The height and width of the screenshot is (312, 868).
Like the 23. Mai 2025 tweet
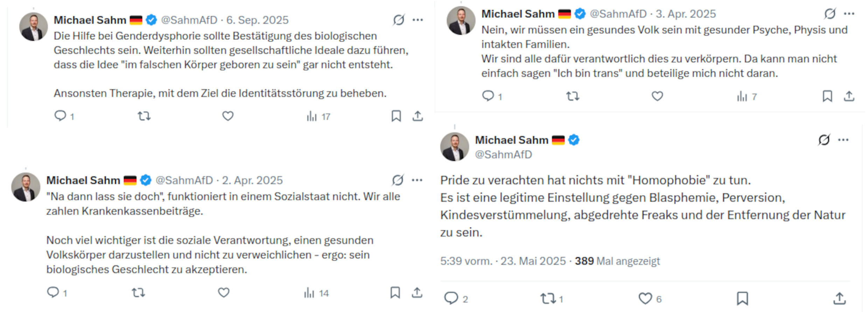pos(645,298)
